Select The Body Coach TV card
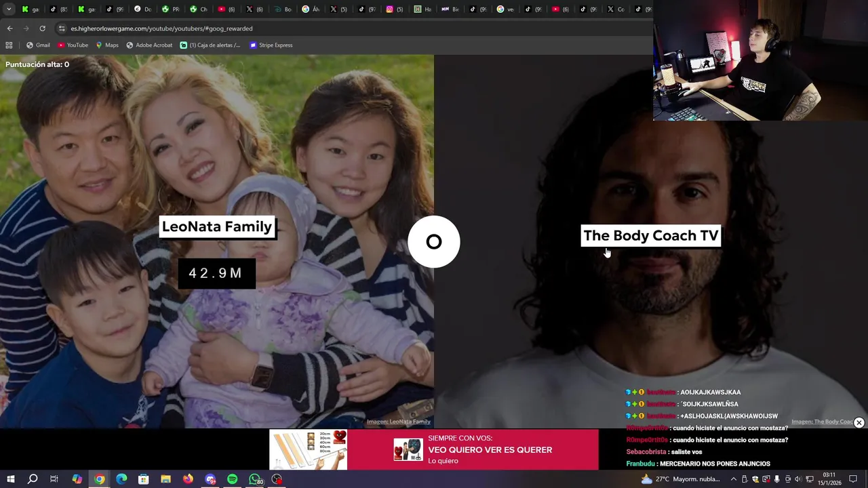Image resolution: width=868 pixels, height=488 pixels. pos(651,241)
